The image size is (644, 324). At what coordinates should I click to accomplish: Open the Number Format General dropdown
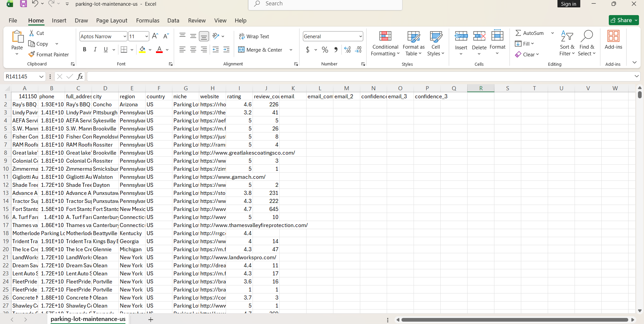(361, 36)
